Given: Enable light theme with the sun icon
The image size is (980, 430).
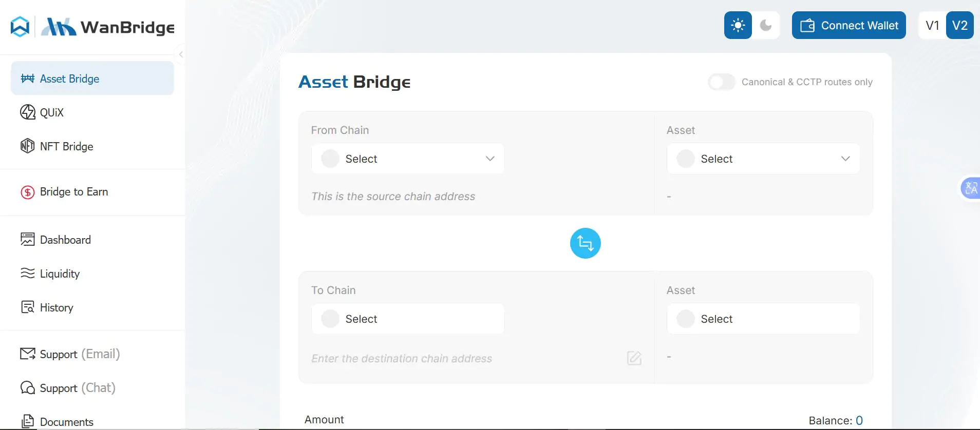Looking at the screenshot, I should coord(738,25).
